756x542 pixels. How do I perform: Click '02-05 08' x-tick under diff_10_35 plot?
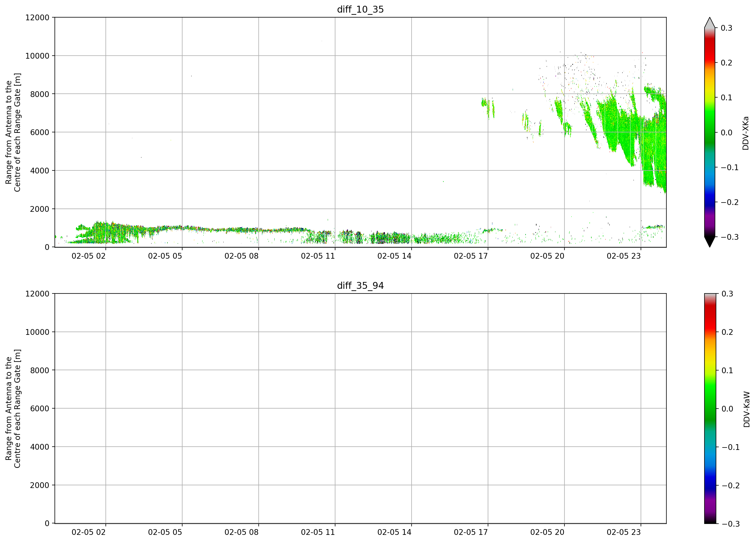[x=241, y=256]
